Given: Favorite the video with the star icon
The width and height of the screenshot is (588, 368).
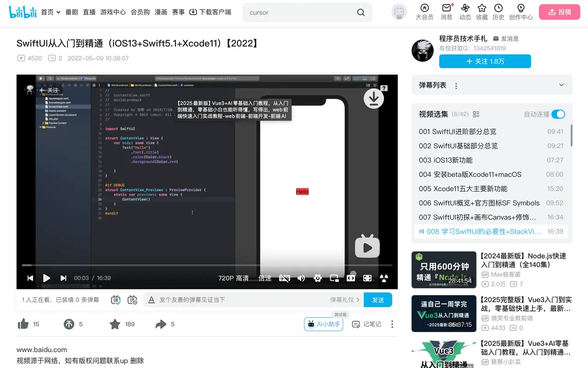Looking at the screenshot, I should point(115,324).
